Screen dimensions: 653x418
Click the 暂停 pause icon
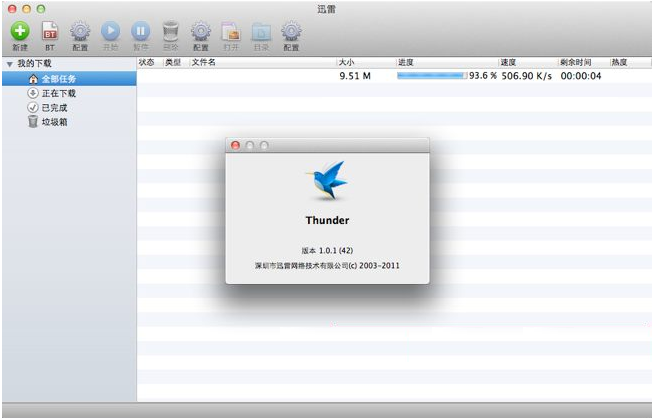point(141,31)
